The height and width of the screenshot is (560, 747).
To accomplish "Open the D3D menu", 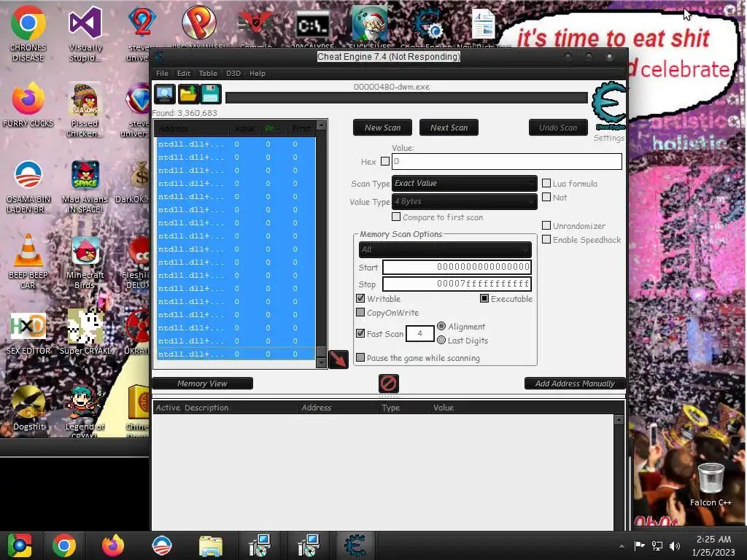I will point(233,74).
